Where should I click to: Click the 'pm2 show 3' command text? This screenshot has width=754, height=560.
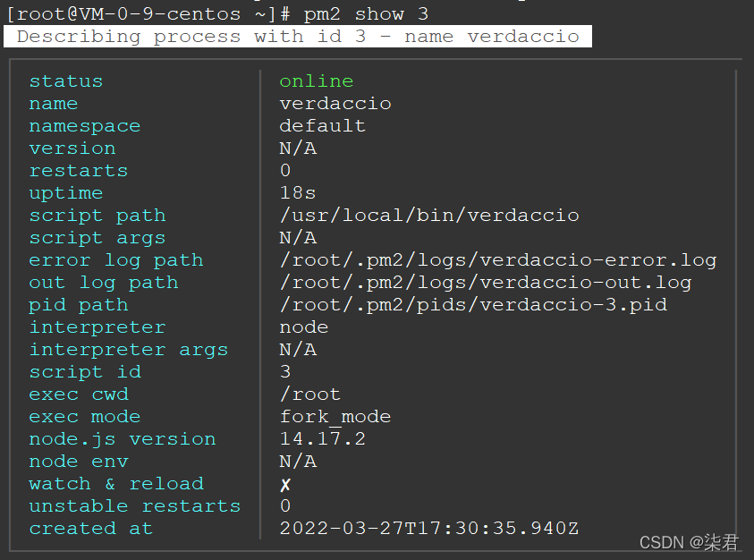point(366,14)
